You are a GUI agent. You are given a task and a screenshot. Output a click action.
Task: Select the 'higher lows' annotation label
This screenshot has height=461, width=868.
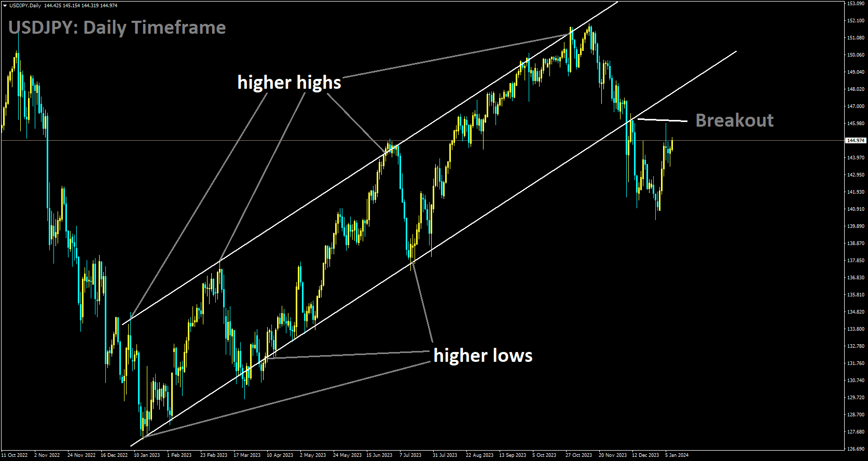483,356
